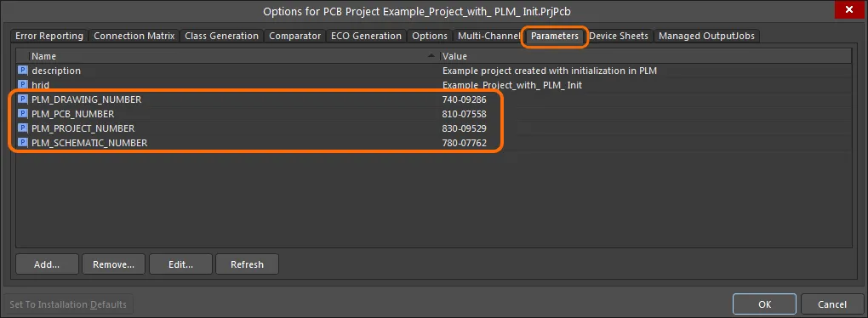This screenshot has width=868, height=318.
Task: Select the Comparator tab
Action: [295, 36]
